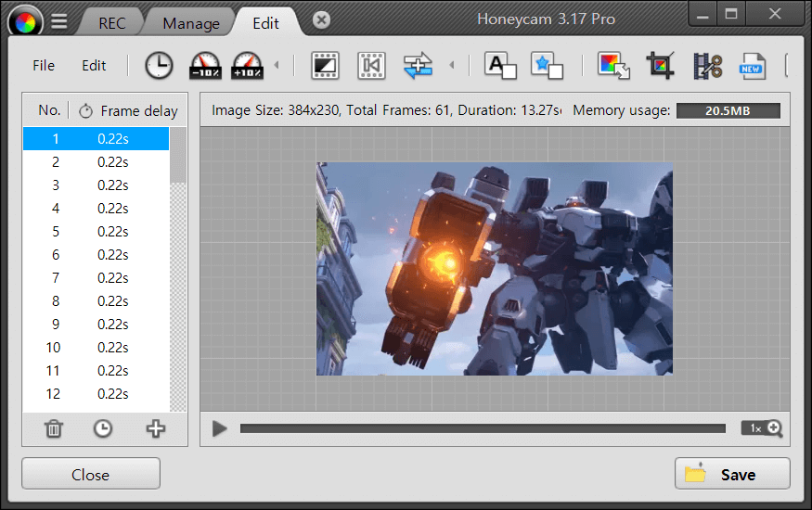Expand the arrow next to the frame swap icon
The image size is (812, 510).
(452, 66)
